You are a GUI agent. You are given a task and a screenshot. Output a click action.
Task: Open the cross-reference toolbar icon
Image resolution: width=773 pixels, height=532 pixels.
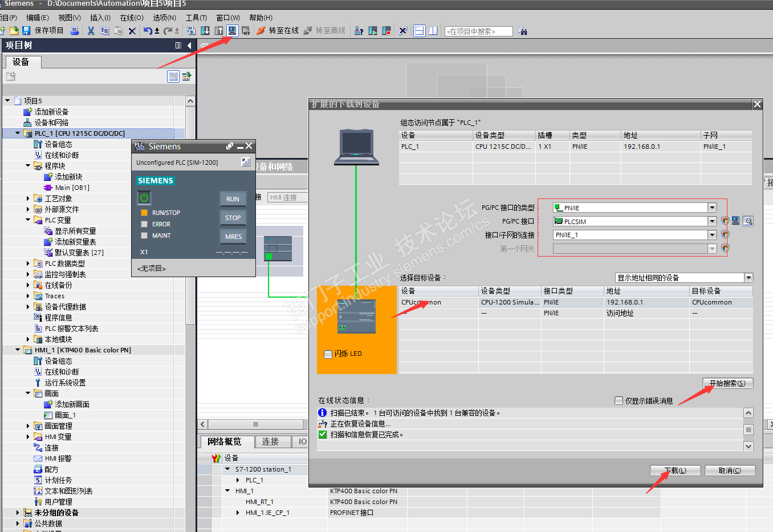402,31
